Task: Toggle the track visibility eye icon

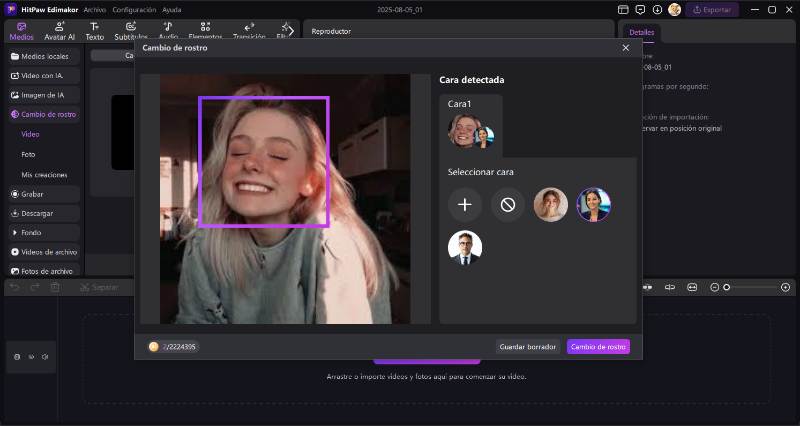Action: click(31, 357)
